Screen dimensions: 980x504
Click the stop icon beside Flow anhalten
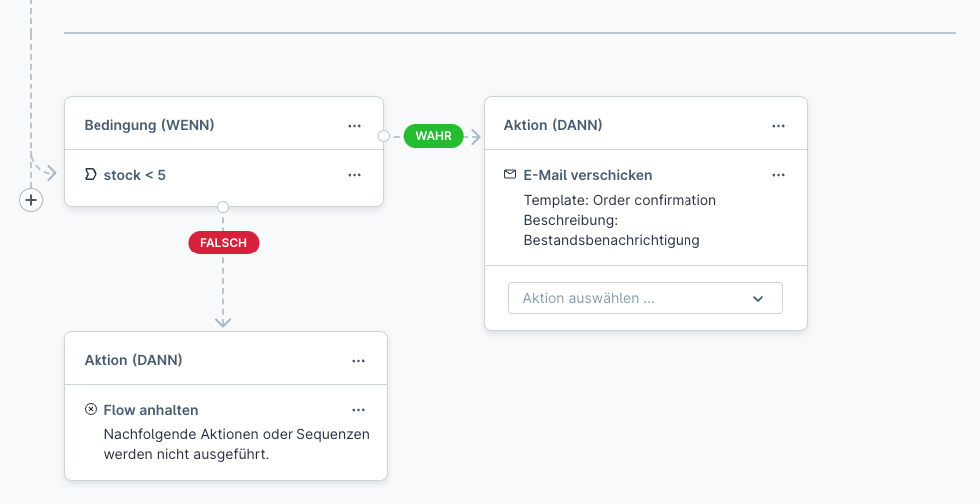tap(91, 410)
